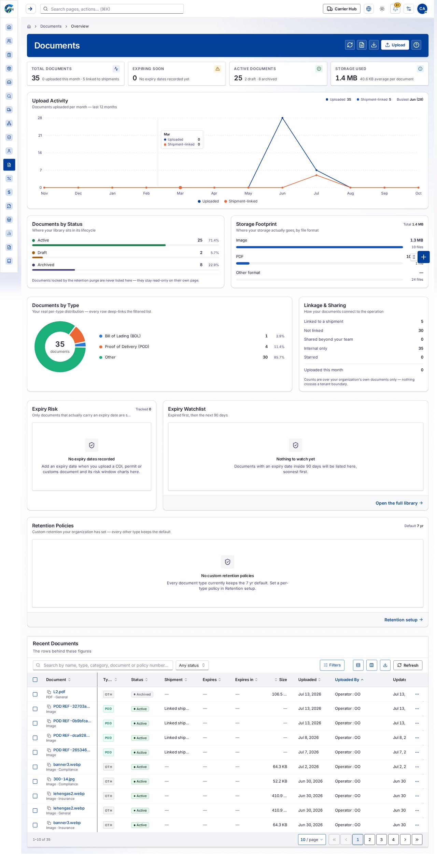Toggle the light theme sun icon

(x=382, y=9)
